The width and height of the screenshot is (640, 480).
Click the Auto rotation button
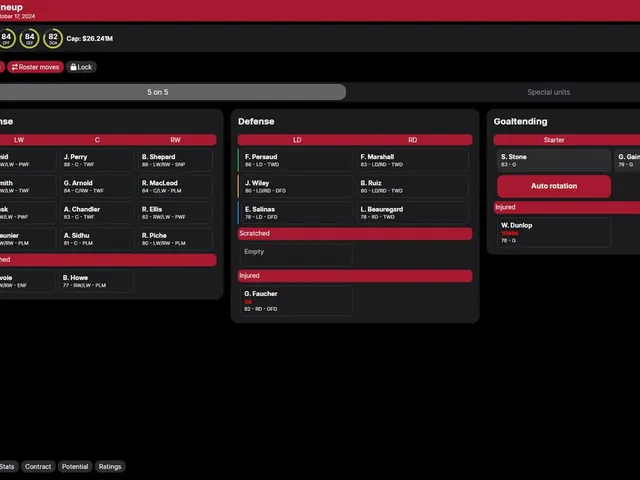(554, 186)
